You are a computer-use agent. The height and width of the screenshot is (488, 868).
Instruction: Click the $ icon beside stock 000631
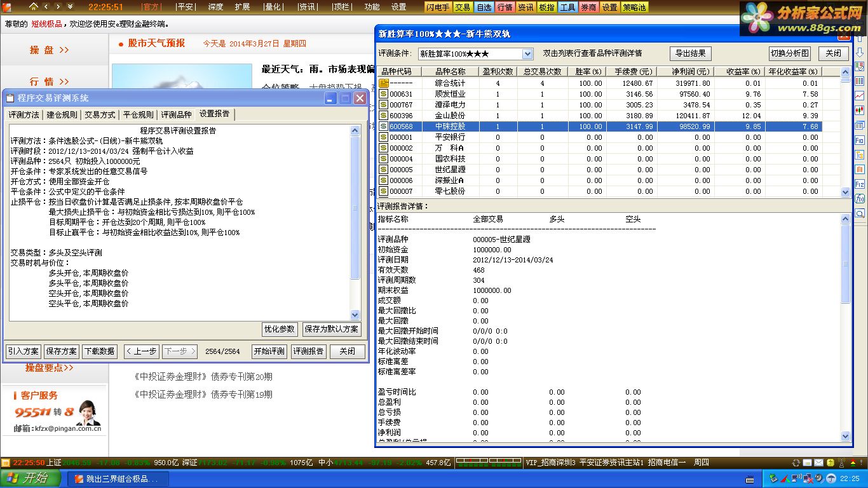[383, 94]
